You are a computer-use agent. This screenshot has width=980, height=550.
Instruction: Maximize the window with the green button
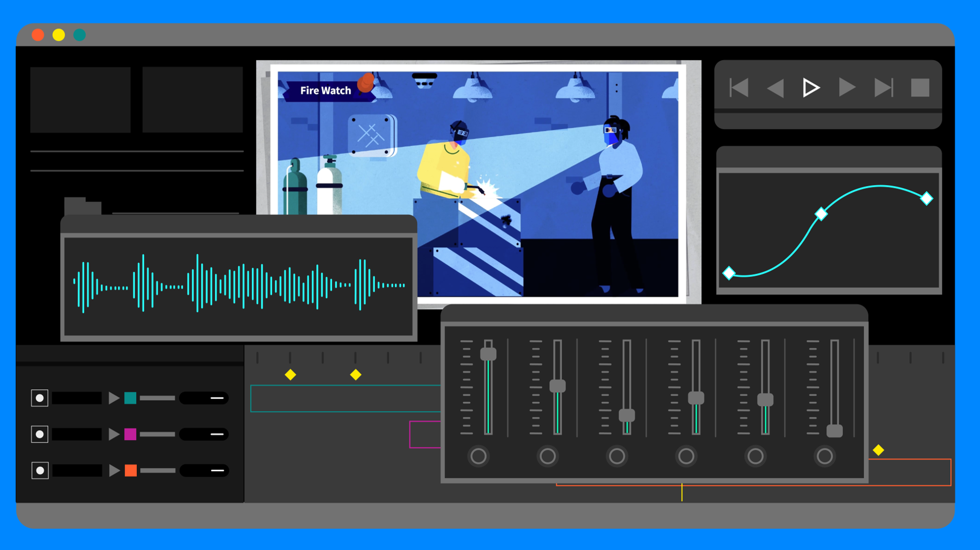[x=79, y=35]
